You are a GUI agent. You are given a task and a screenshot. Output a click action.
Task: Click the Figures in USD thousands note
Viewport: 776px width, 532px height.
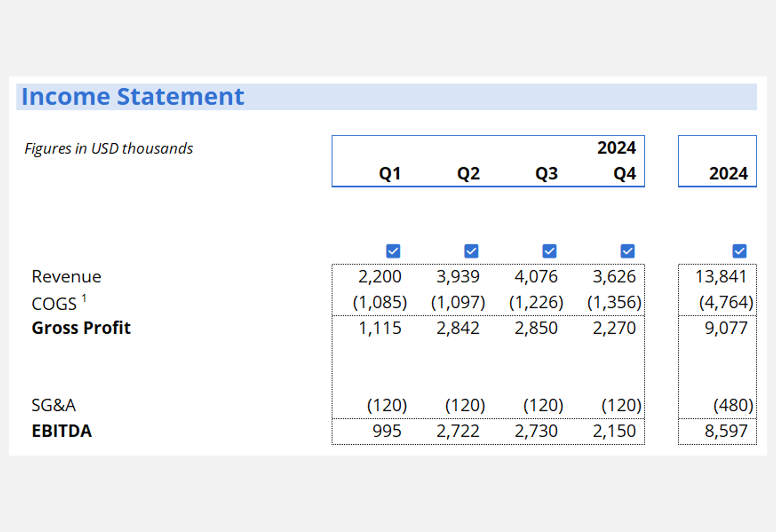click(x=109, y=149)
